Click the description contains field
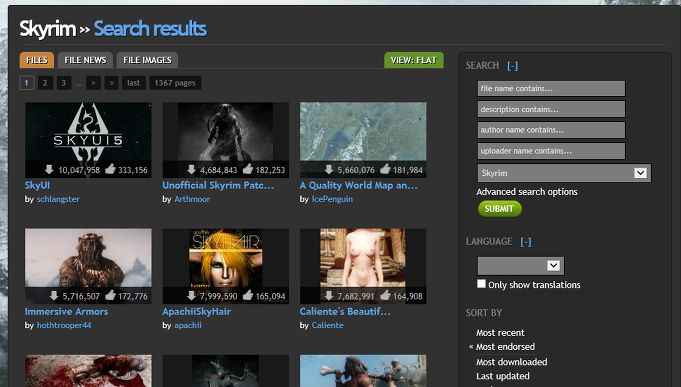The height and width of the screenshot is (387, 681). (x=551, y=109)
